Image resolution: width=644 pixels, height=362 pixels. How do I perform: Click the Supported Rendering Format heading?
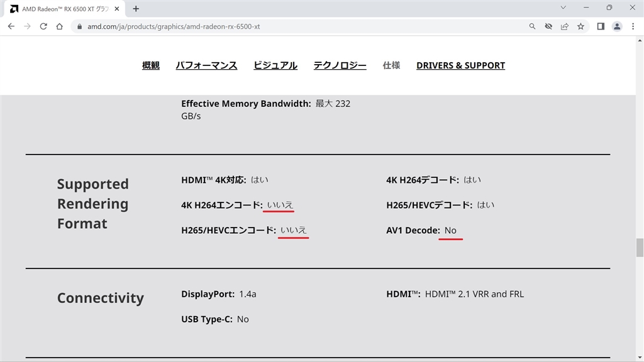click(93, 204)
